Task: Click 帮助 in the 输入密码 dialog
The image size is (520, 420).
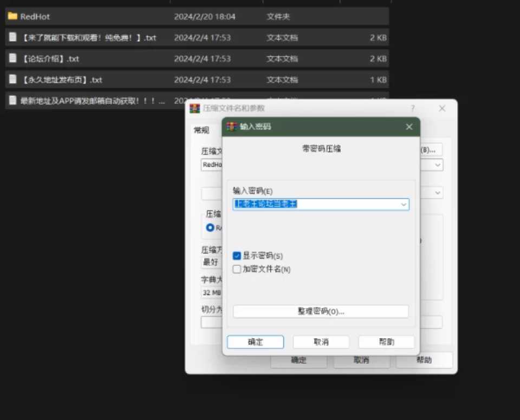Action: (x=386, y=342)
